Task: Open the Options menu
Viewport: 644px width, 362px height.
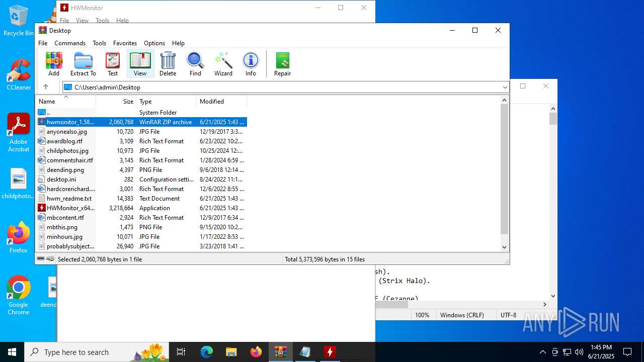Action: point(154,43)
